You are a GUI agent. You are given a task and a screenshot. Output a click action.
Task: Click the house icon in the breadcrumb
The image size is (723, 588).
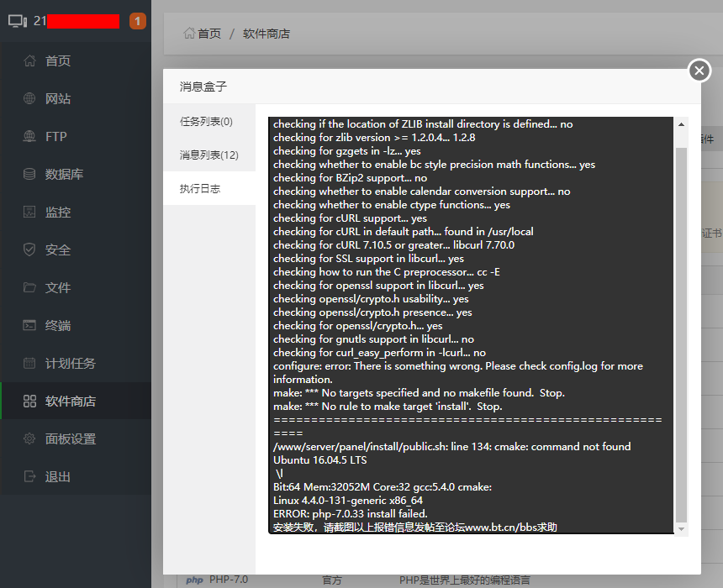(x=189, y=33)
